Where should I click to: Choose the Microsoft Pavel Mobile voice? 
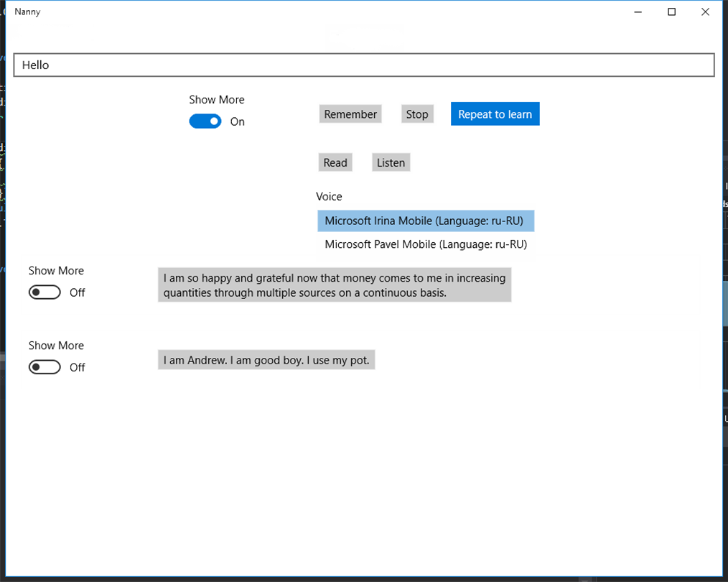tap(425, 244)
